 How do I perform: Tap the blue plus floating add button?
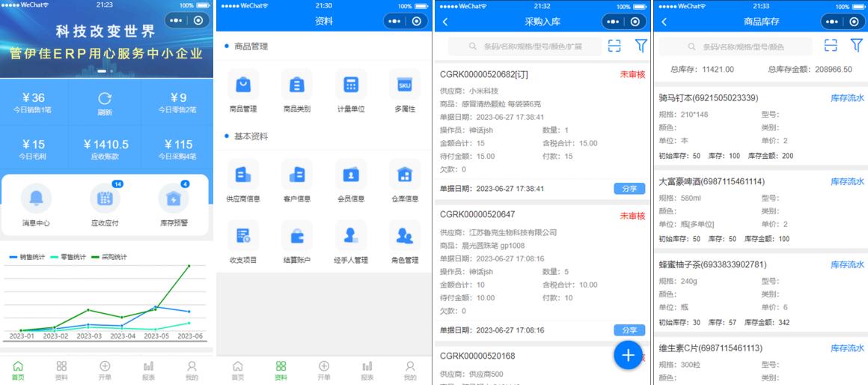628,355
